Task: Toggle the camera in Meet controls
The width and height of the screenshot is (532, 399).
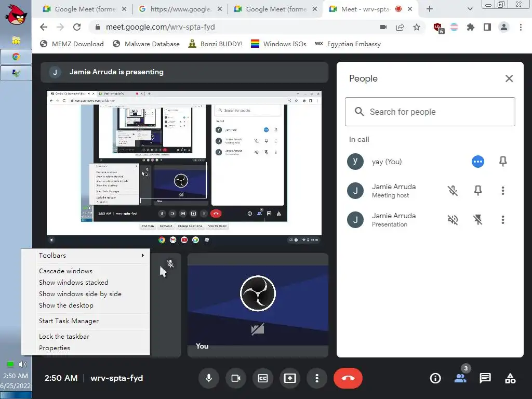Action: [x=236, y=378]
